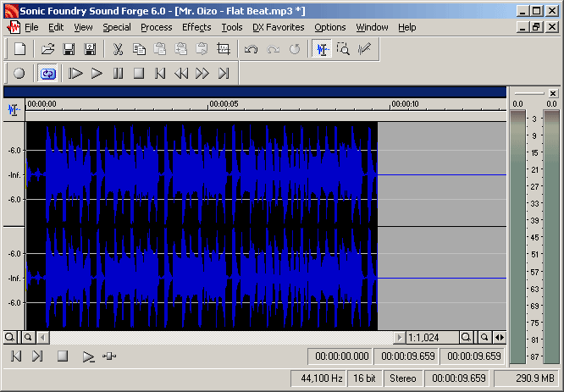Click the Paste to new icon
This screenshot has width=564, height=392.
(x=202, y=49)
